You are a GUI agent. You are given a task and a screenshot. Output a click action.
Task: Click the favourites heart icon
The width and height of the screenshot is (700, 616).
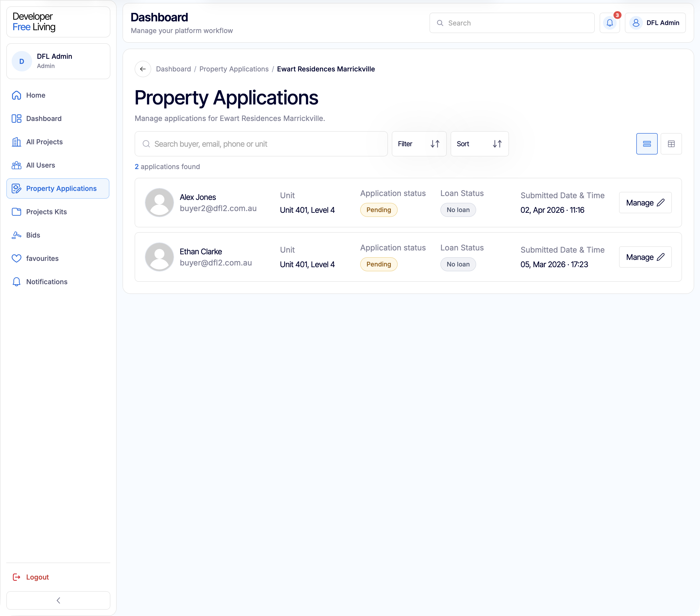17,258
